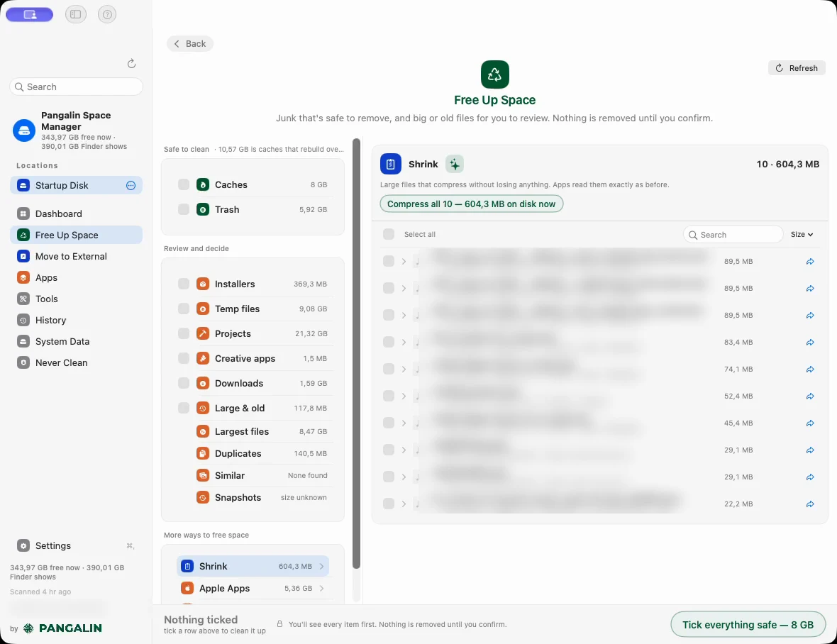Image resolution: width=837 pixels, height=644 pixels.
Task: Click the green Free Up Space recycle icon
Action: (495, 74)
